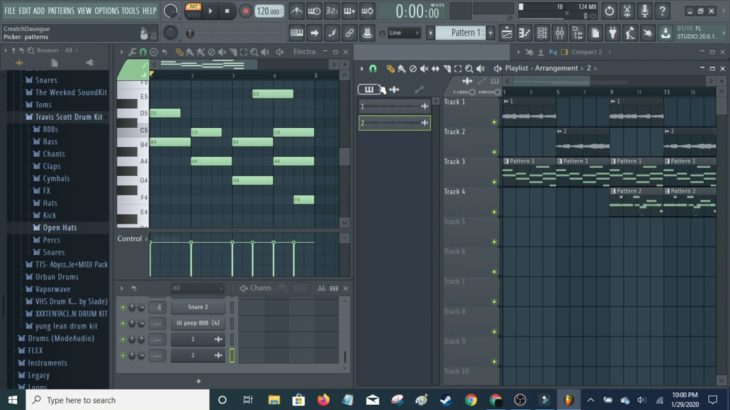Open the Pattern 1 selector
Image resolution: width=730 pixels, height=410 pixels.
click(462, 33)
